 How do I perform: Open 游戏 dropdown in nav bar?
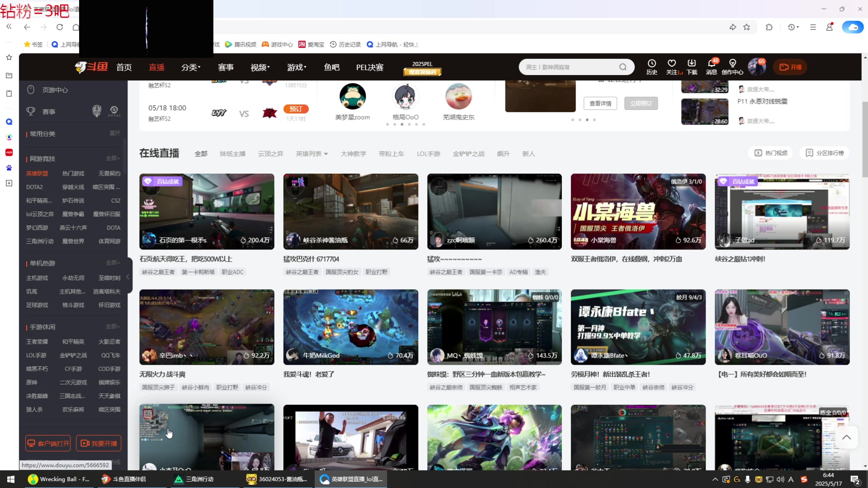(x=297, y=67)
